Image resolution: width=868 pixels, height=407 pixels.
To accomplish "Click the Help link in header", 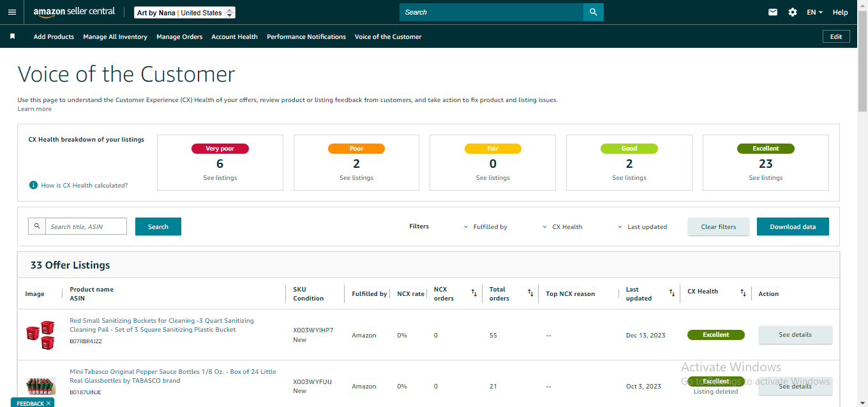I will click(x=841, y=12).
